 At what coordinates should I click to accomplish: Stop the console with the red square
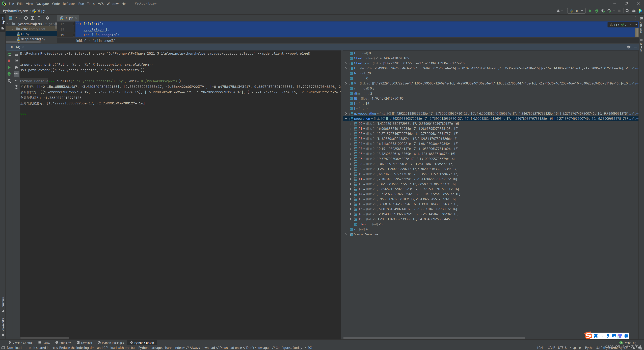(x=9, y=61)
